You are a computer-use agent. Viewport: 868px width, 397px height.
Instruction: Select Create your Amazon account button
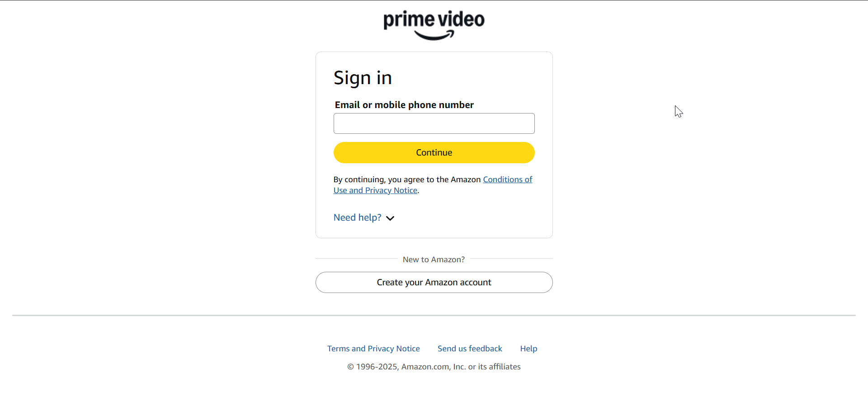434,283
